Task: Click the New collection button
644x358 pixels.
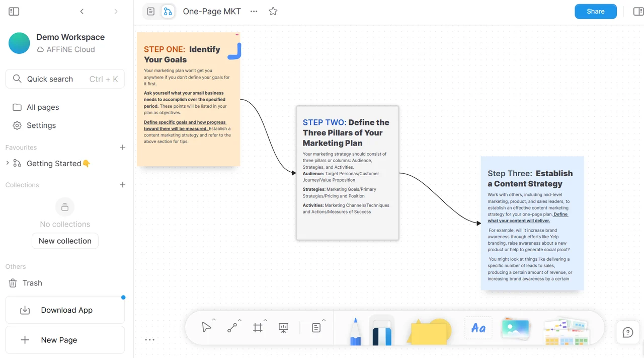Action: point(65,241)
